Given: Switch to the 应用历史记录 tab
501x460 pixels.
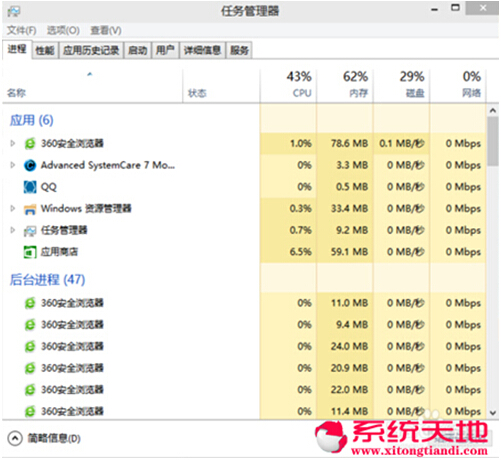Looking at the screenshot, I should coord(91,50).
